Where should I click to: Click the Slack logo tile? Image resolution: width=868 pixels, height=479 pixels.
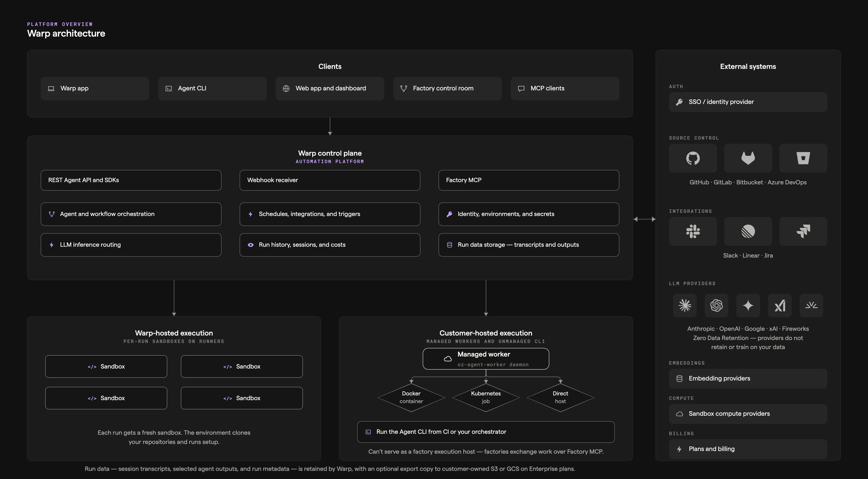pos(693,231)
